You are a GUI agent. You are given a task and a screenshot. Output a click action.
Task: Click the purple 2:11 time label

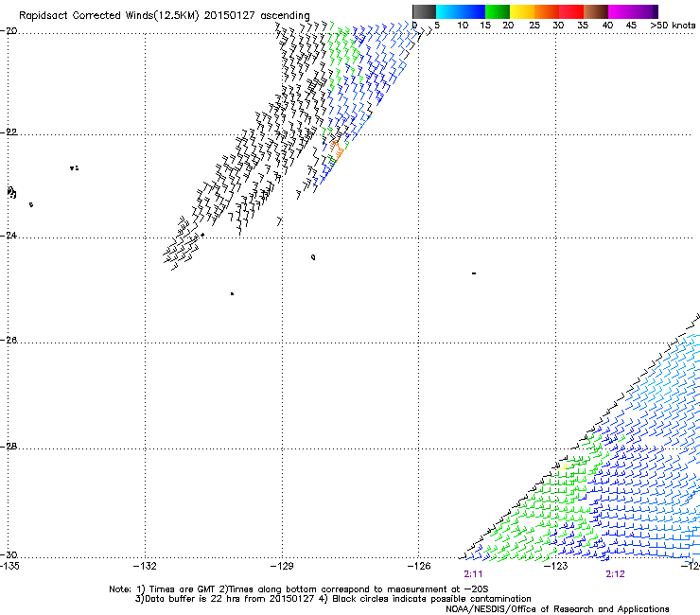[x=473, y=574]
